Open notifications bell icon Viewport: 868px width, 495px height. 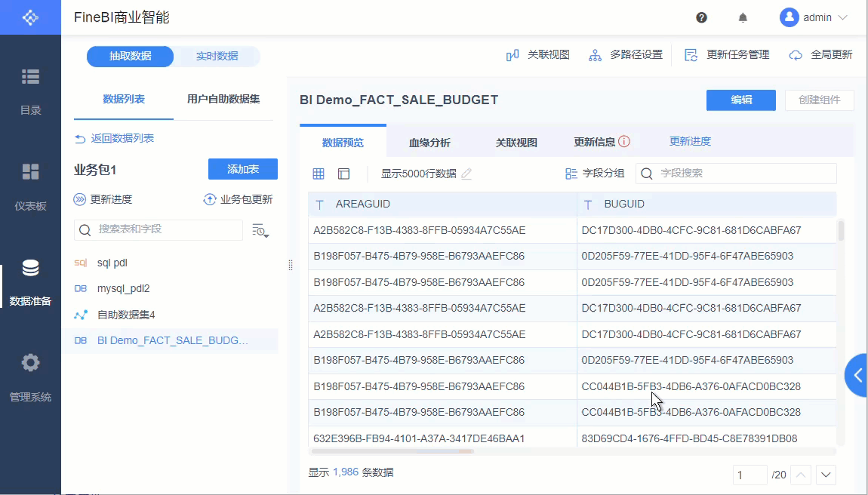pyautogui.click(x=743, y=17)
